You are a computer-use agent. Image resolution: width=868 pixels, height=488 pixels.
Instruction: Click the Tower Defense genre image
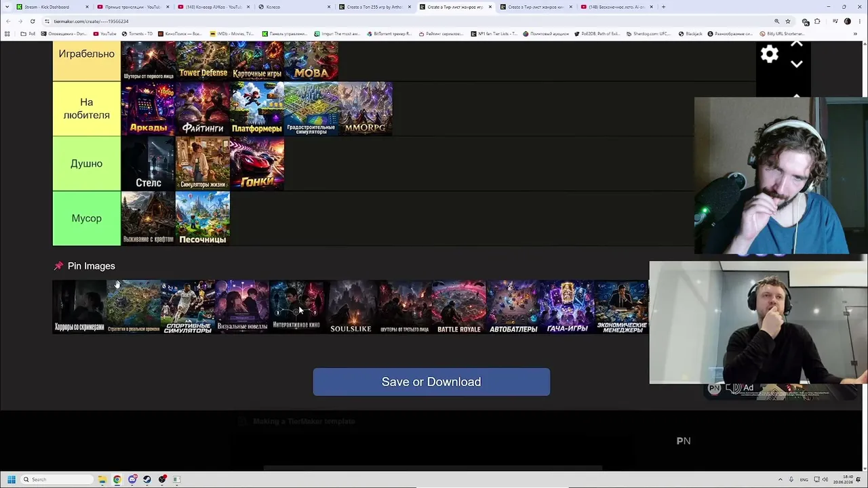click(x=203, y=61)
